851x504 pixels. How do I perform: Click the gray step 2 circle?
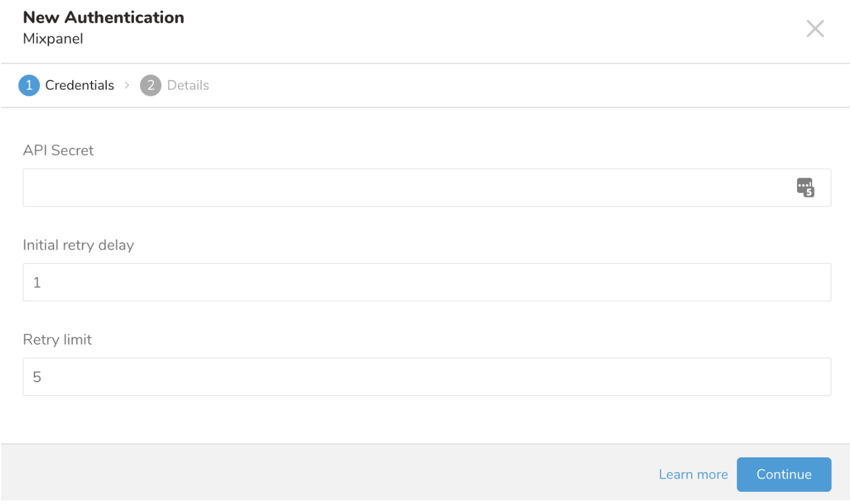(150, 85)
